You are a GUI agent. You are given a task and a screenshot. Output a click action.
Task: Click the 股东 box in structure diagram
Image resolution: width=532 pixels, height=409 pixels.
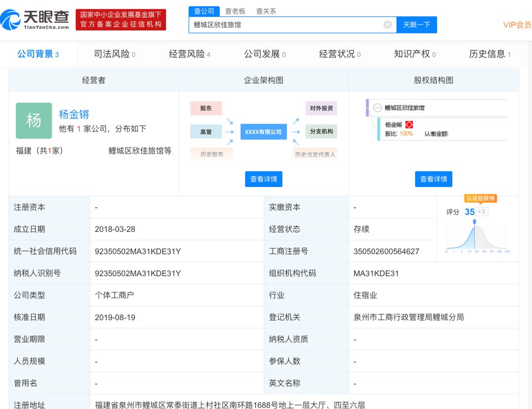tap(206, 108)
